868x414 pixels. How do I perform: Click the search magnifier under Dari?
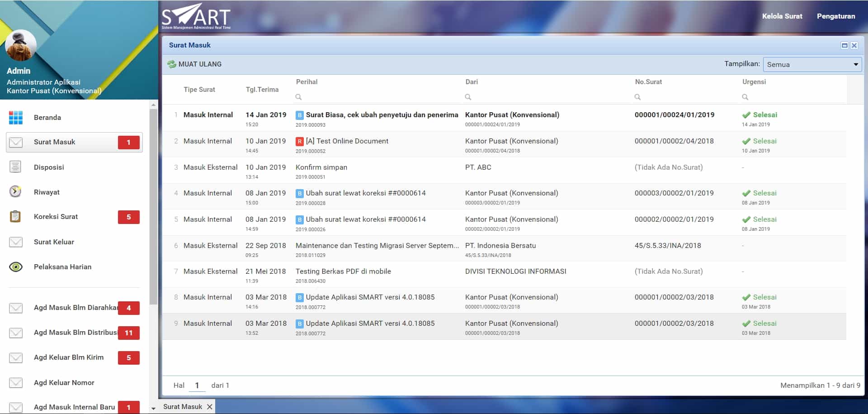468,97
